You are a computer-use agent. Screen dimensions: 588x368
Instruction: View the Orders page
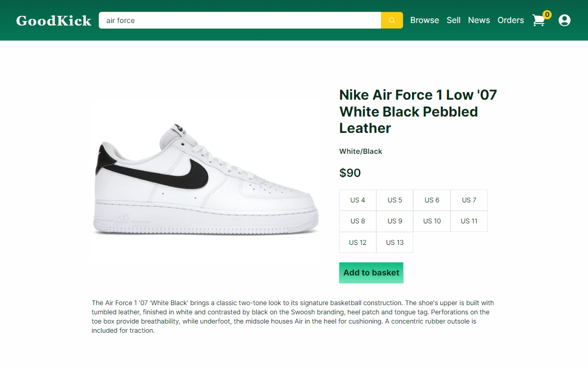click(510, 20)
